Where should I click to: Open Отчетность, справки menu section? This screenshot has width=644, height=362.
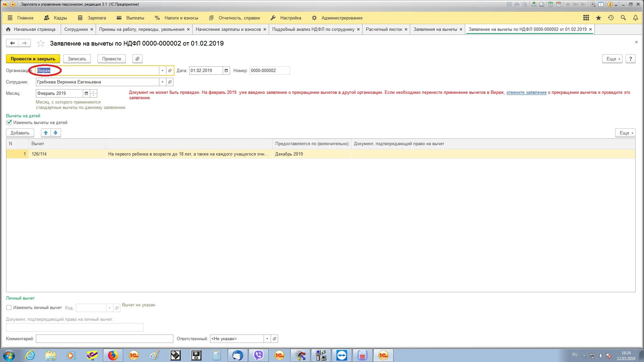tap(234, 18)
